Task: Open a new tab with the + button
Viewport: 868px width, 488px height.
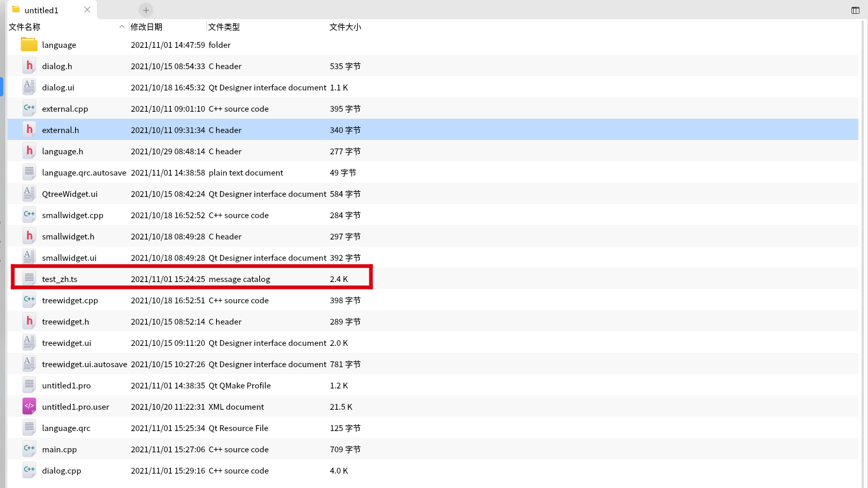Action: coord(145,10)
